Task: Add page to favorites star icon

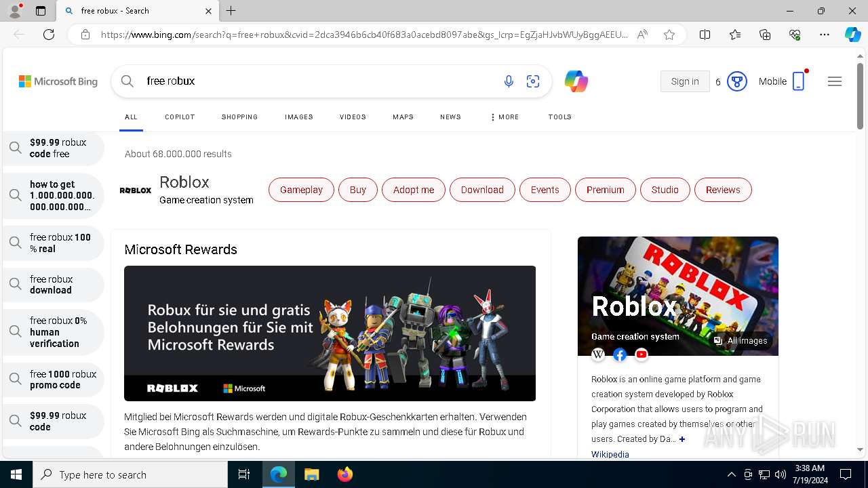Action: 669,35
